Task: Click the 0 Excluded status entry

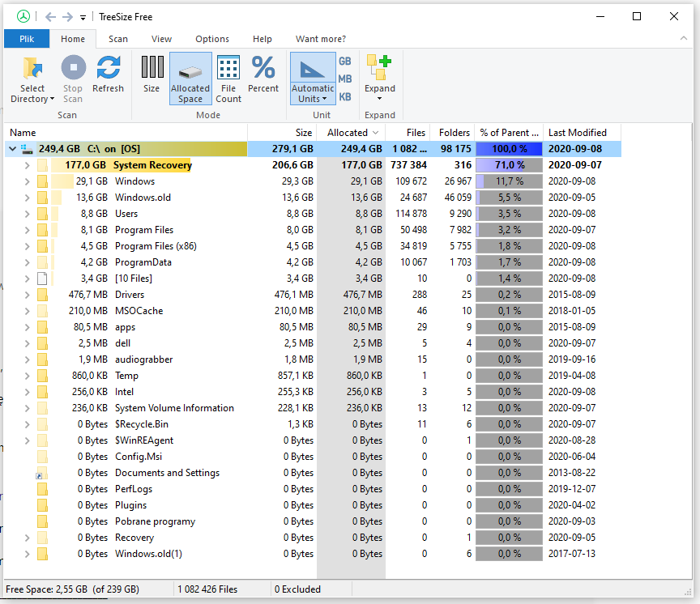Action: 298,589
